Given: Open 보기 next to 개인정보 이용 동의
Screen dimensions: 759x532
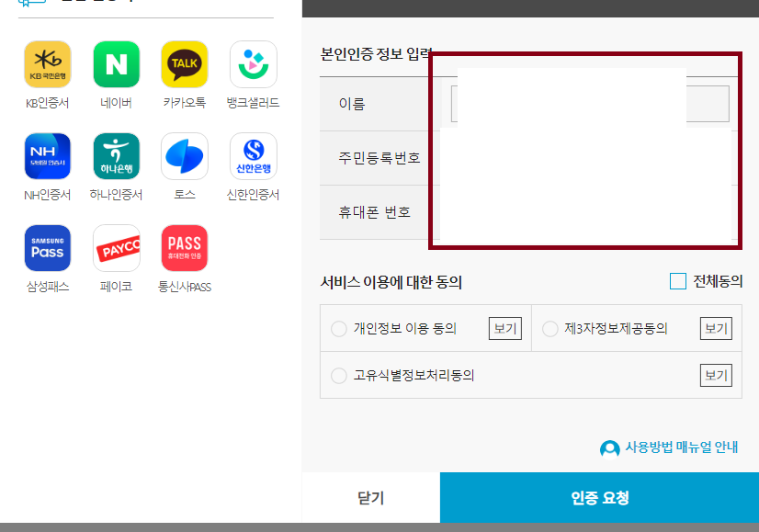Looking at the screenshot, I should coord(504,328).
